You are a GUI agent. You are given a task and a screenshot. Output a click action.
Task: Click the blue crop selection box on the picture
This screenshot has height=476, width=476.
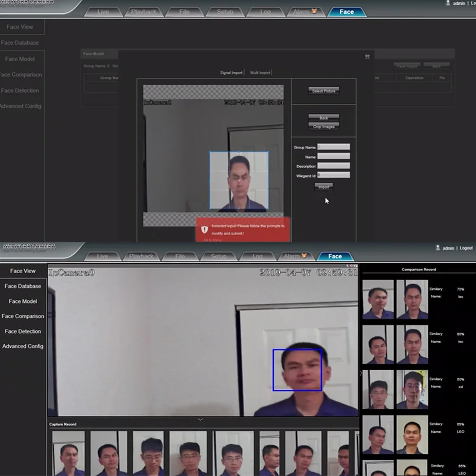239,180
